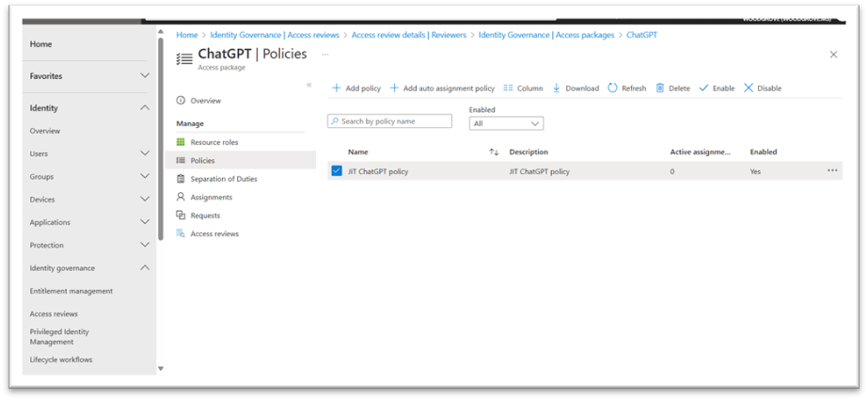Click the Requests icon

(180, 215)
